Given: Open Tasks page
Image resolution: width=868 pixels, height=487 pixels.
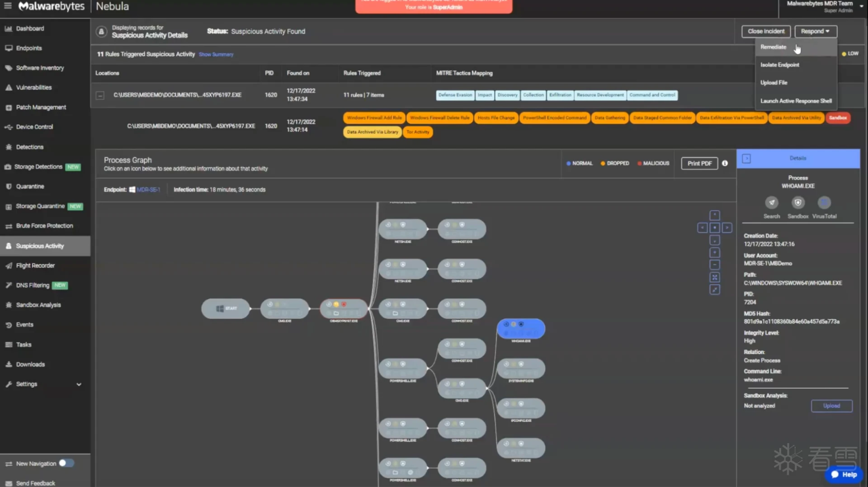Looking at the screenshot, I should point(24,345).
